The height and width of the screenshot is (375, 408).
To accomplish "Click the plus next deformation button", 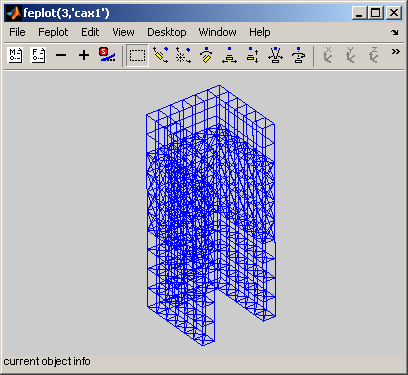I will [84, 55].
